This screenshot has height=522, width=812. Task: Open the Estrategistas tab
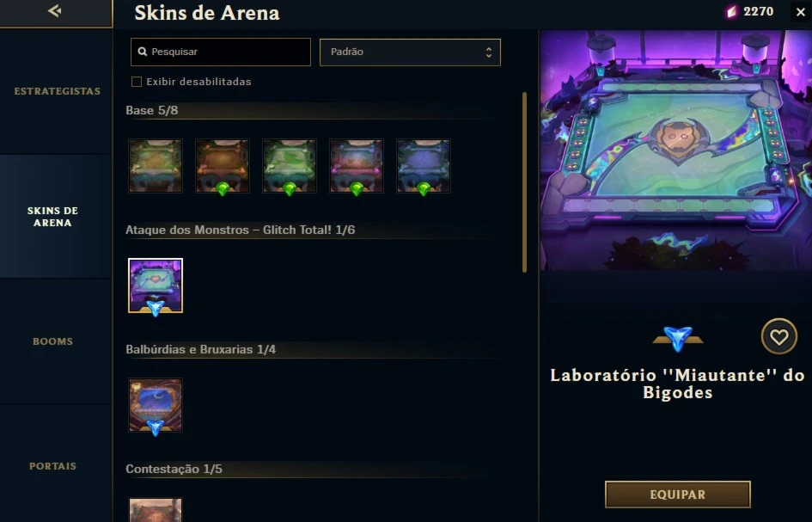click(57, 91)
